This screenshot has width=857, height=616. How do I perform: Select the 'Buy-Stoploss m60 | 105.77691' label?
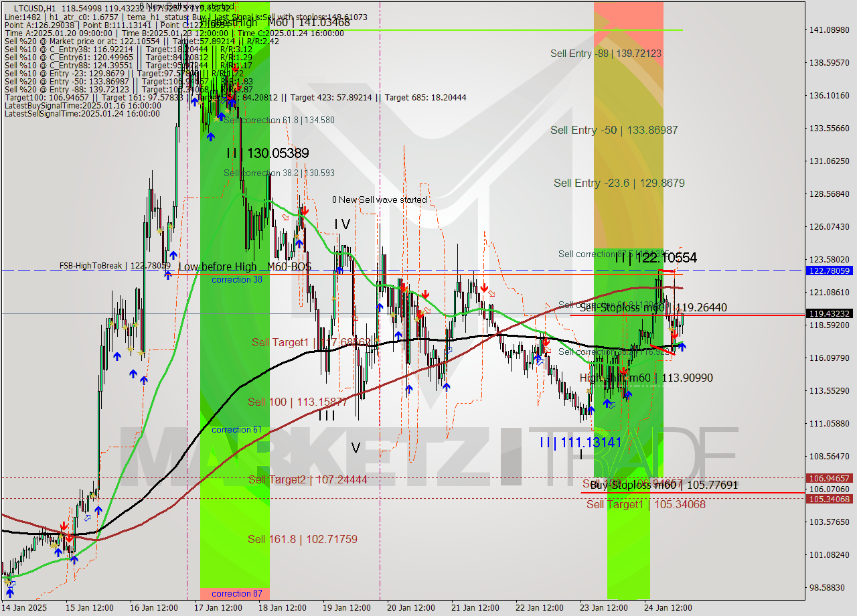(664, 485)
